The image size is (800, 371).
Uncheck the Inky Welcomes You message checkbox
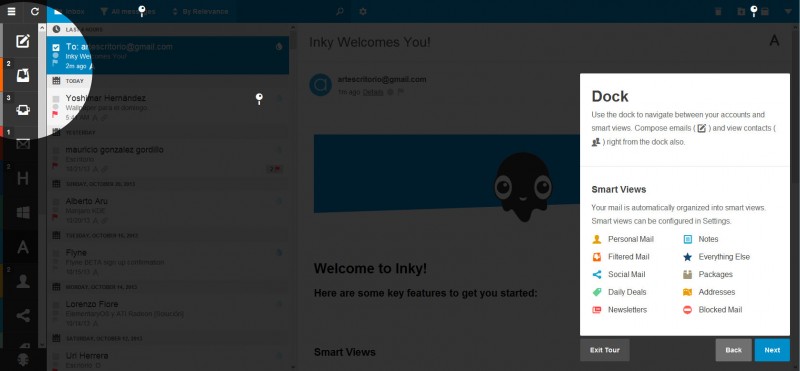[x=56, y=47]
